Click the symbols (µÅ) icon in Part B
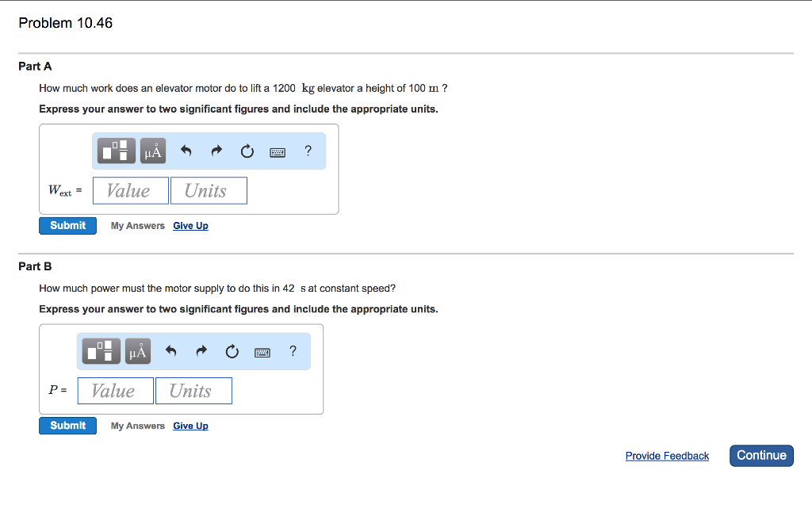 click(x=138, y=351)
